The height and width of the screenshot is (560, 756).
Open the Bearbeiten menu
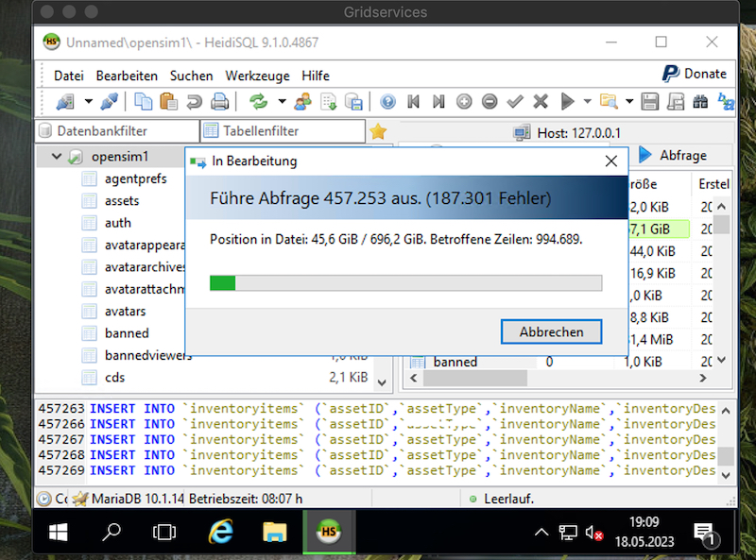pyautogui.click(x=127, y=76)
